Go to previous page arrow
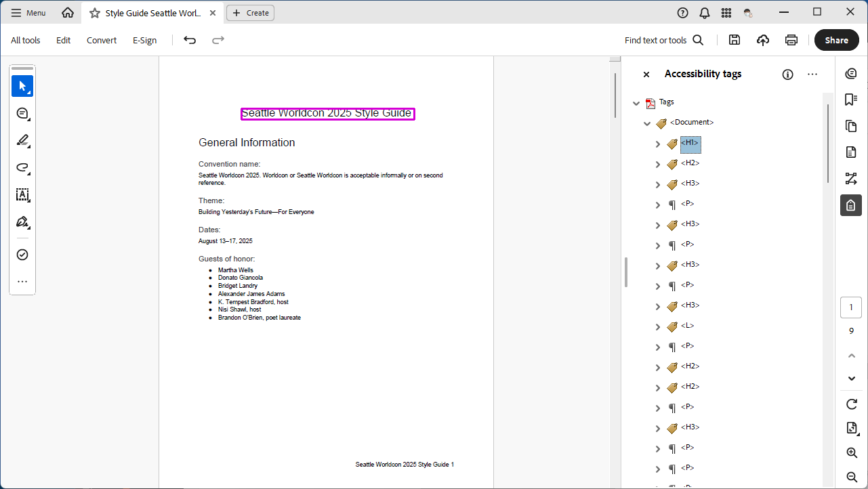Image resolution: width=868 pixels, height=489 pixels. click(x=852, y=356)
